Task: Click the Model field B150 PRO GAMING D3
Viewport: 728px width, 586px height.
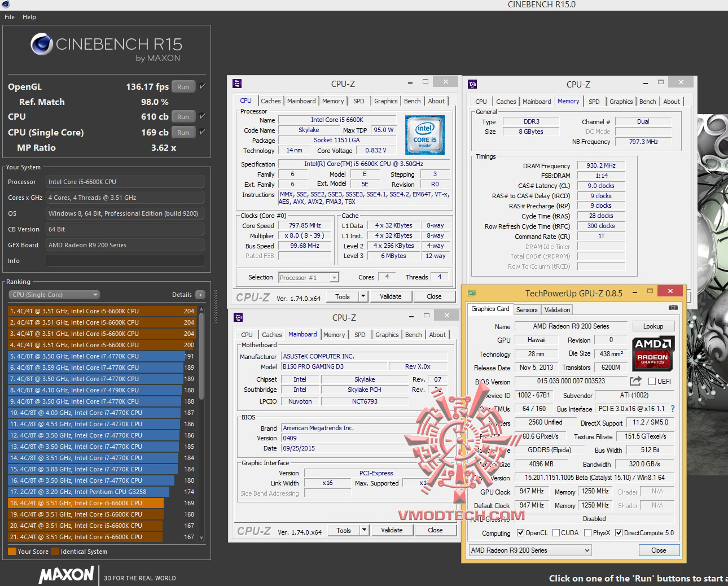Action: 334,366
